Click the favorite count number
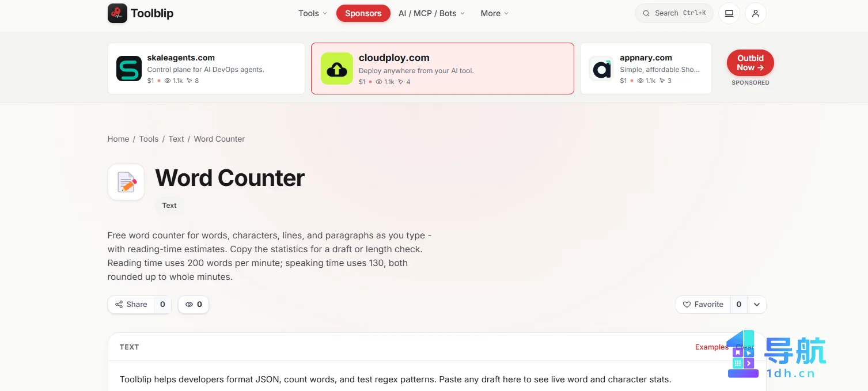 click(x=739, y=305)
